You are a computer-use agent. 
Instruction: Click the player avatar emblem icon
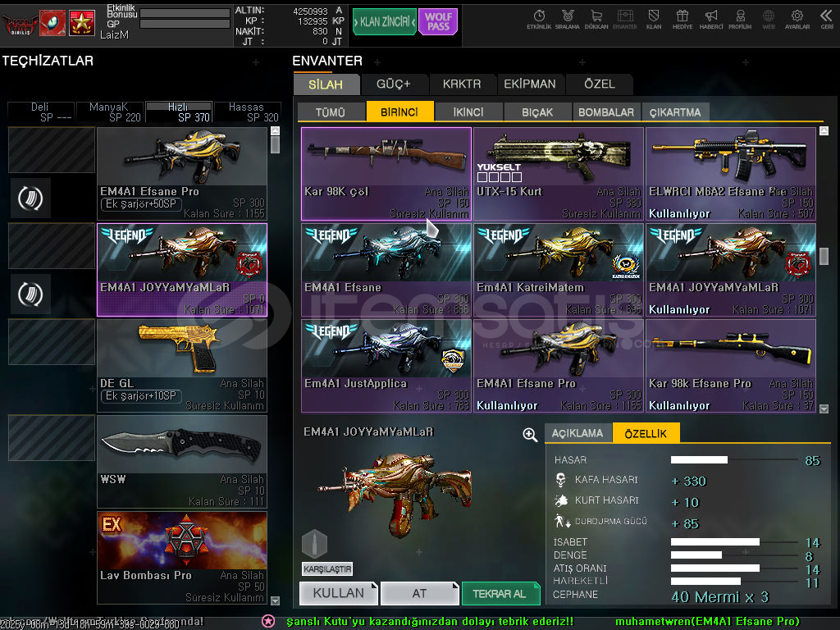(52, 23)
